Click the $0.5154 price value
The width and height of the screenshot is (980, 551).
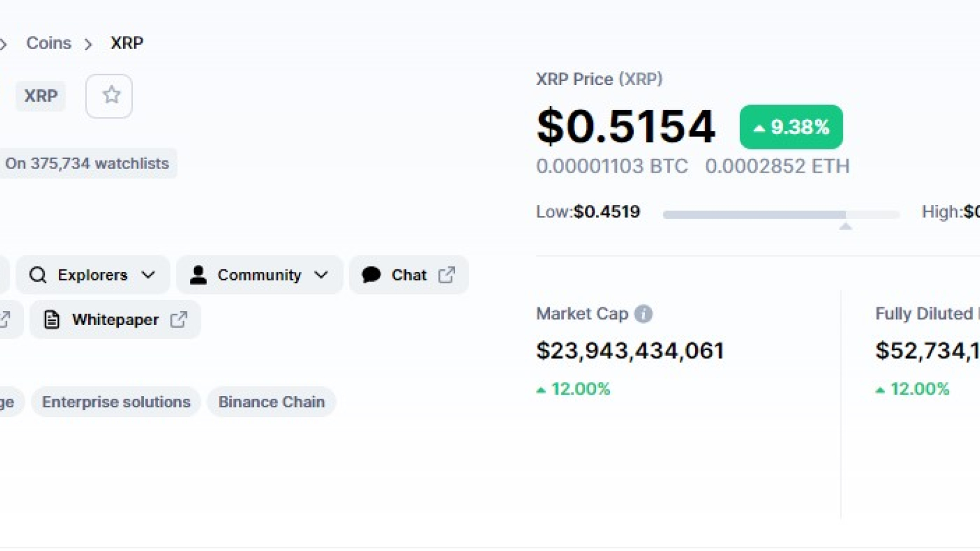[x=626, y=127]
